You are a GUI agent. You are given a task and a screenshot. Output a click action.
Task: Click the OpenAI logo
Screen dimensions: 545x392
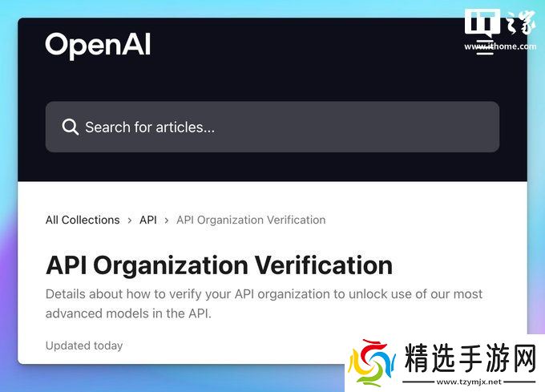pos(98,46)
